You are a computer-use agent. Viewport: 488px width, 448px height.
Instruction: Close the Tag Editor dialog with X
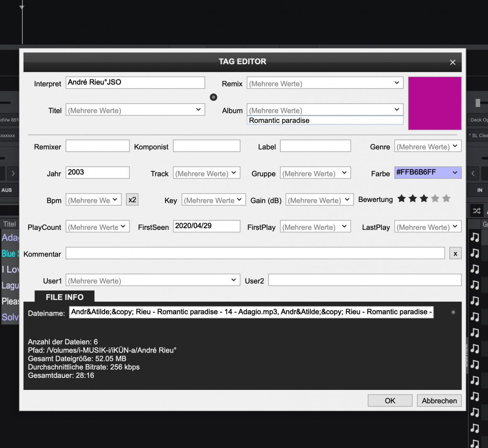point(452,62)
